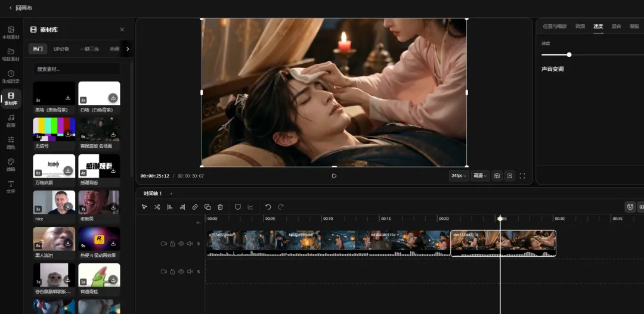
Task: Select the nice meme clip thumbnail
Action: [x=54, y=202]
